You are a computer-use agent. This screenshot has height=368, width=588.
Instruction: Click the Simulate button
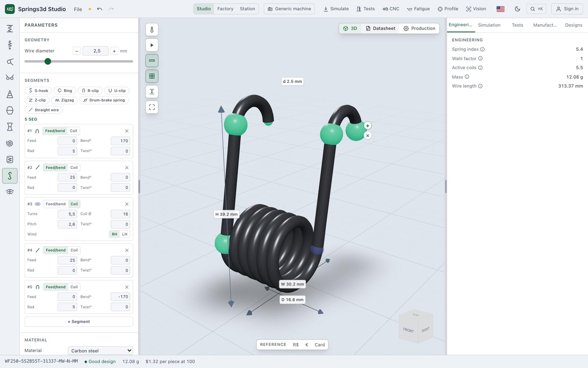click(x=336, y=9)
